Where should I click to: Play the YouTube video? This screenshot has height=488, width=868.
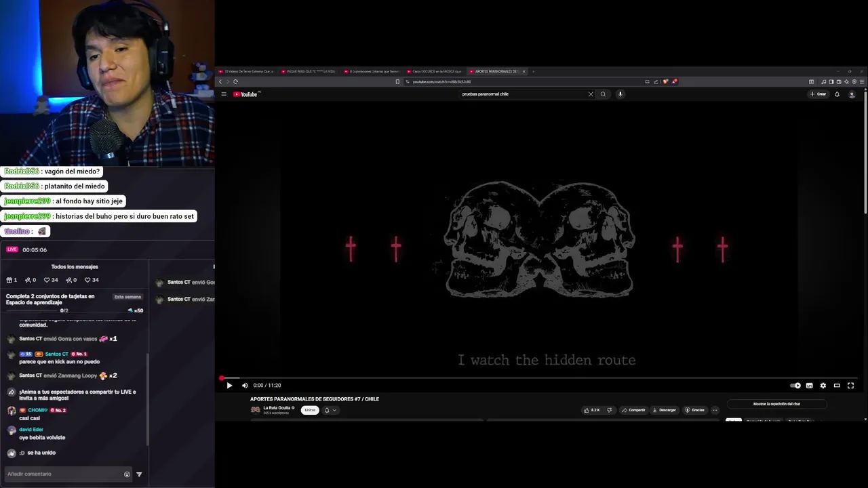click(229, 385)
